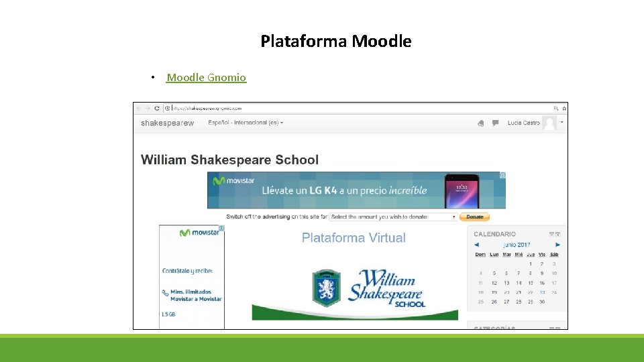Click the William Shakespeare School page title
The width and height of the screenshot is (644, 362).
pyautogui.click(x=229, y=160)
